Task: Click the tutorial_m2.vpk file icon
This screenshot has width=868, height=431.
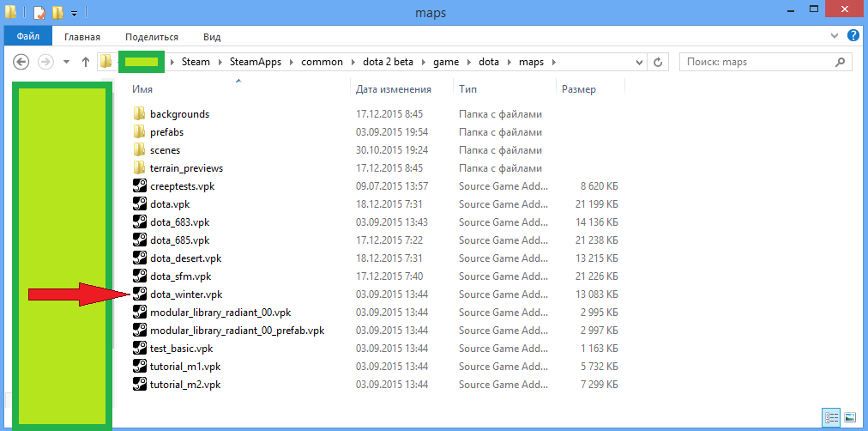Action: [x=139, y=384]
